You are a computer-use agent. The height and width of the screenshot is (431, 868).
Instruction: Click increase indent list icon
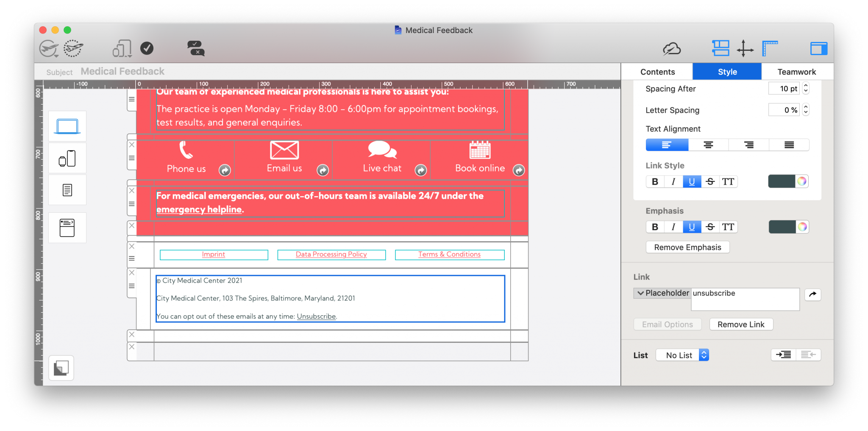tap(783, 355)
